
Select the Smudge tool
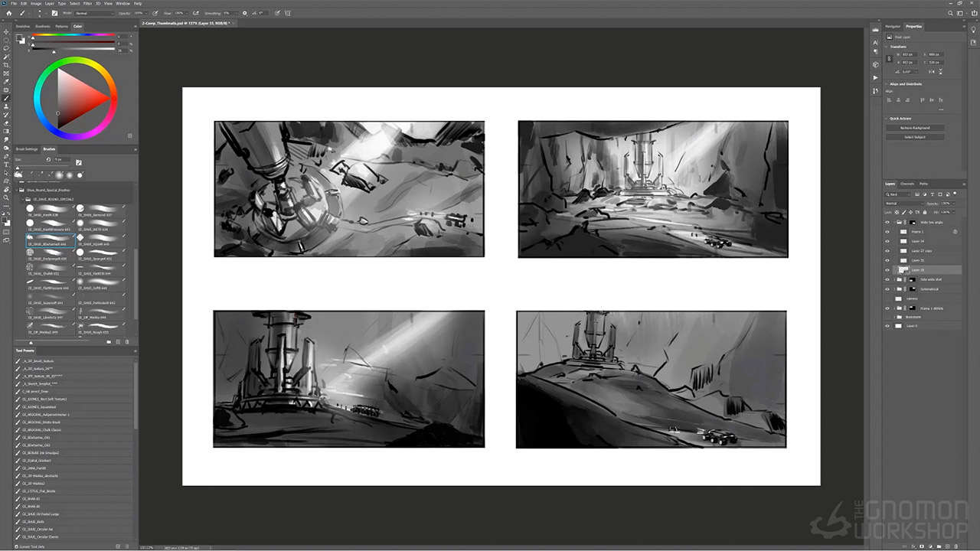click(x=7, y=140)
